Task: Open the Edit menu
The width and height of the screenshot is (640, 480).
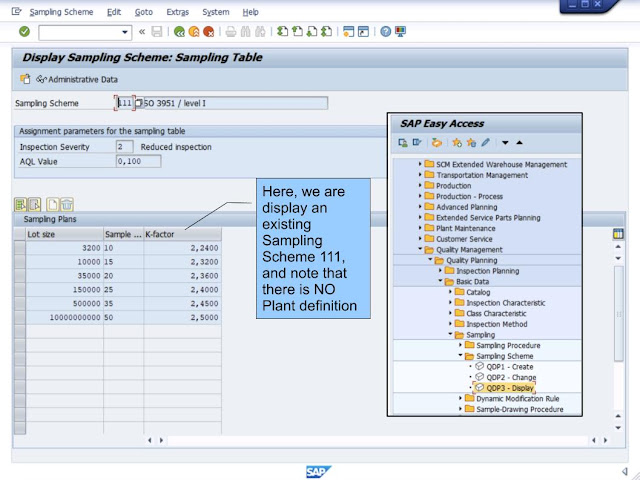Action: click(x=114, y=12)
